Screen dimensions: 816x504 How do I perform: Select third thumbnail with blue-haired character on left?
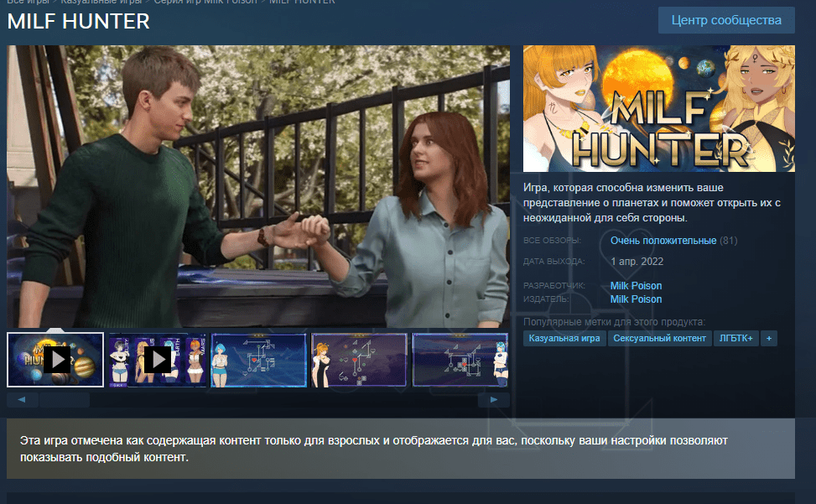258,360
